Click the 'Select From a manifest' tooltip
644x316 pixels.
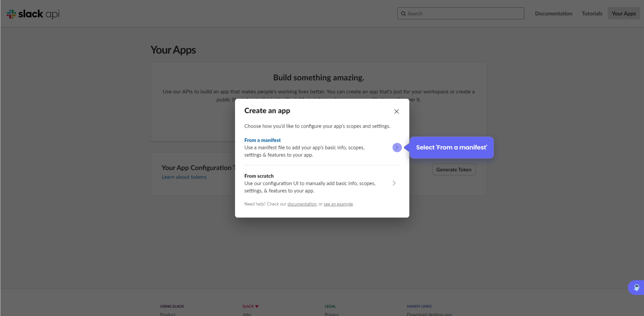coord(451,147)
